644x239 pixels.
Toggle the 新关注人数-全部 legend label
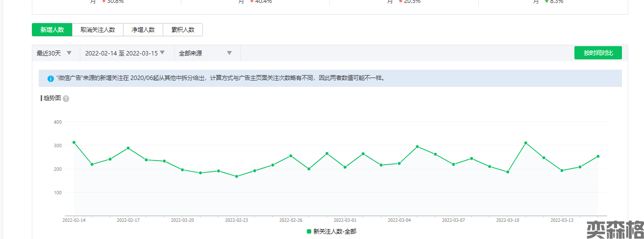coord(335,231)
